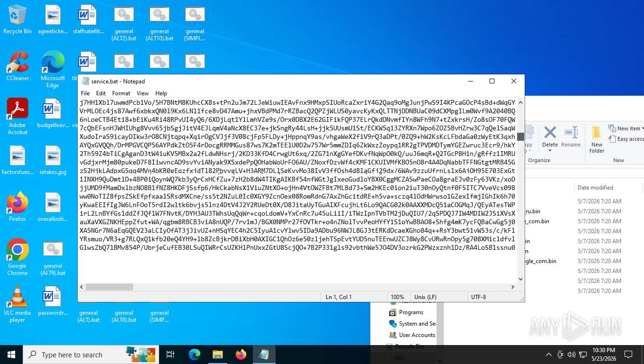
Task: Launch Edge from the taskbar
Action: click(195, 355)
